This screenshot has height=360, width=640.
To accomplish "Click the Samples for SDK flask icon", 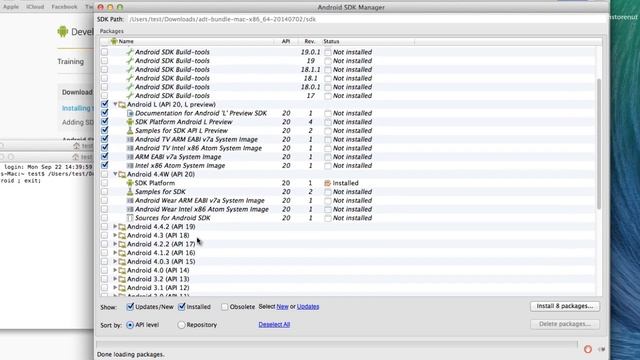I will pyautogui.click(x=130, y=192).
